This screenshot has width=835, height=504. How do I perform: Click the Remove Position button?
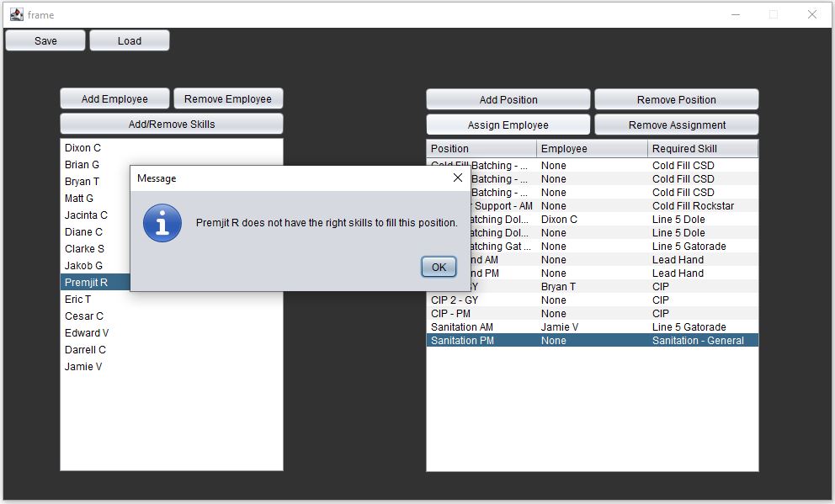pyautogui.click(x=676, y=98)
